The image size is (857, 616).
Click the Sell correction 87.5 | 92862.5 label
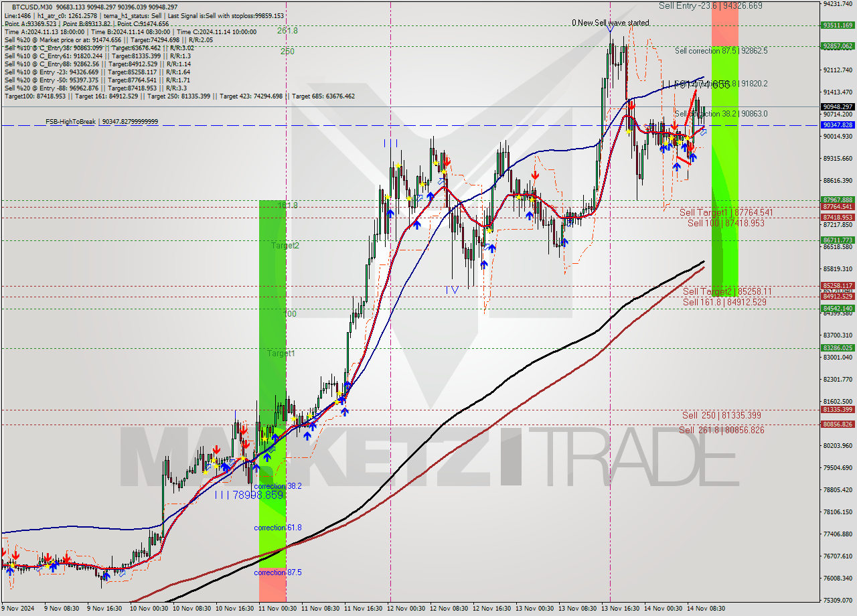coord(721,51)
